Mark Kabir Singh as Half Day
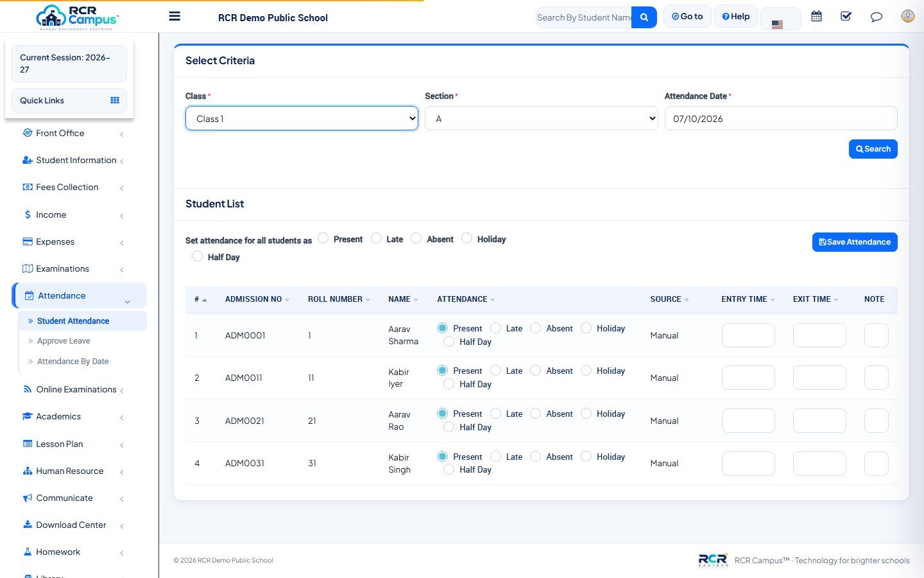 [449, 470]
